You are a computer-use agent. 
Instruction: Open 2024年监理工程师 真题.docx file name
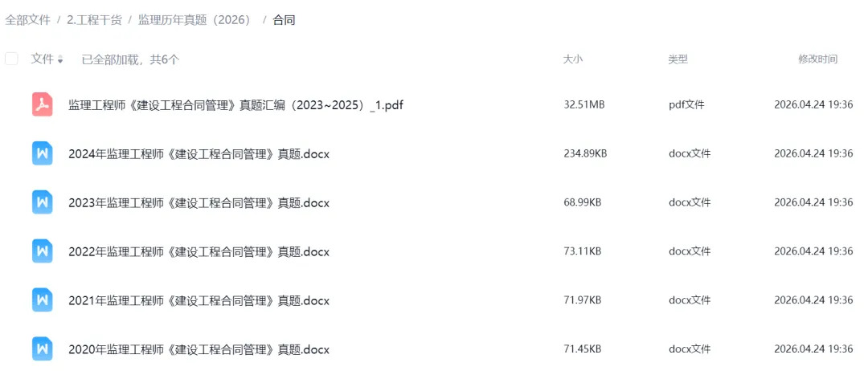tap(199, 154)
